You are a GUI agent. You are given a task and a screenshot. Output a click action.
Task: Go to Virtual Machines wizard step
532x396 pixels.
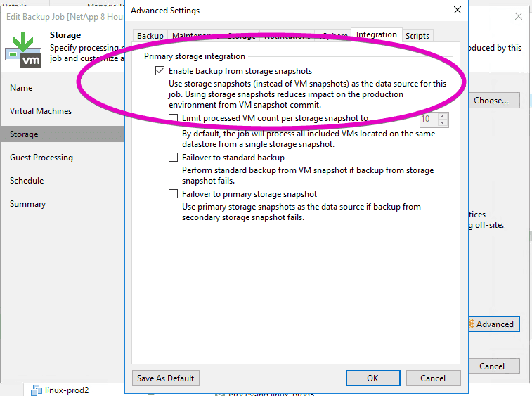41,111
